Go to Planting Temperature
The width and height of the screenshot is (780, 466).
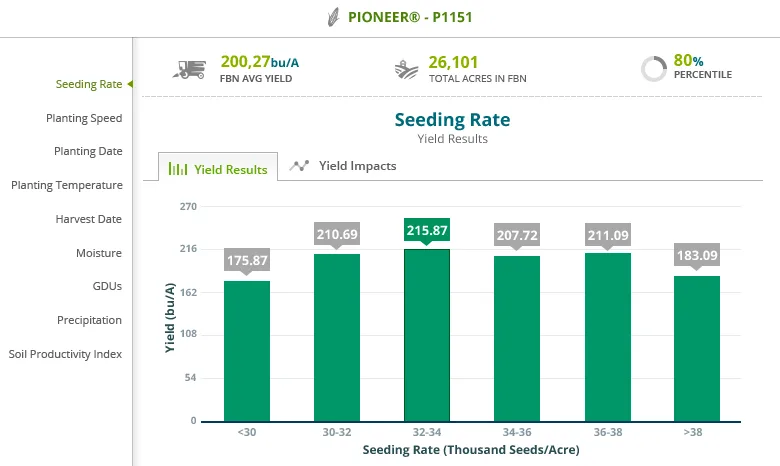click(67, 185)
